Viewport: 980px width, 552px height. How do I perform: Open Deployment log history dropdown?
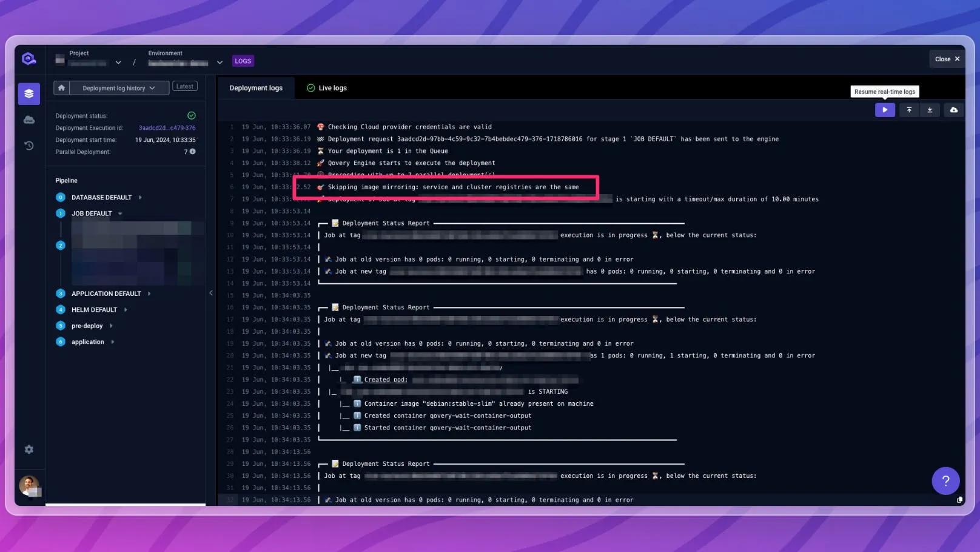[x=119, y=88]
